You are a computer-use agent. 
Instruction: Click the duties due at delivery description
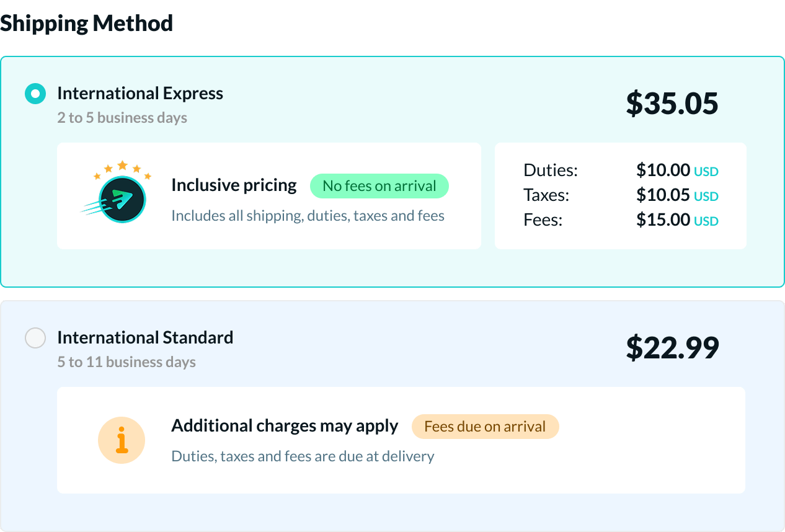(303, 457)
